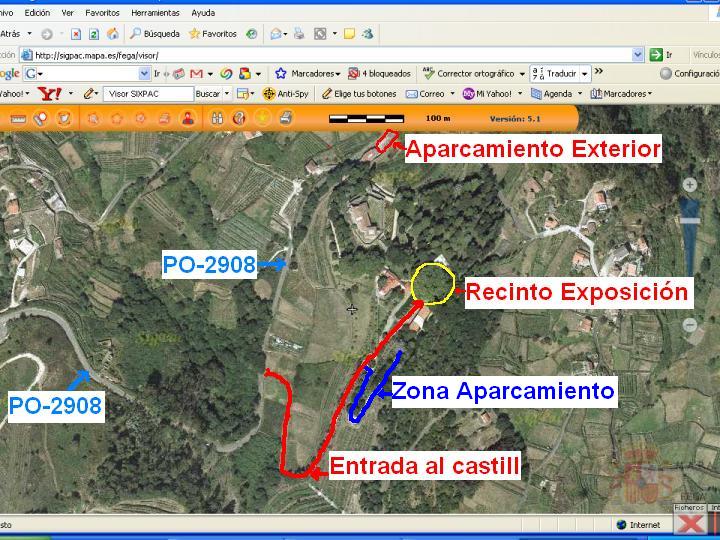
Task: Open the Marcadores dropdown in Google toolbar
Action: tap(308, 73)
